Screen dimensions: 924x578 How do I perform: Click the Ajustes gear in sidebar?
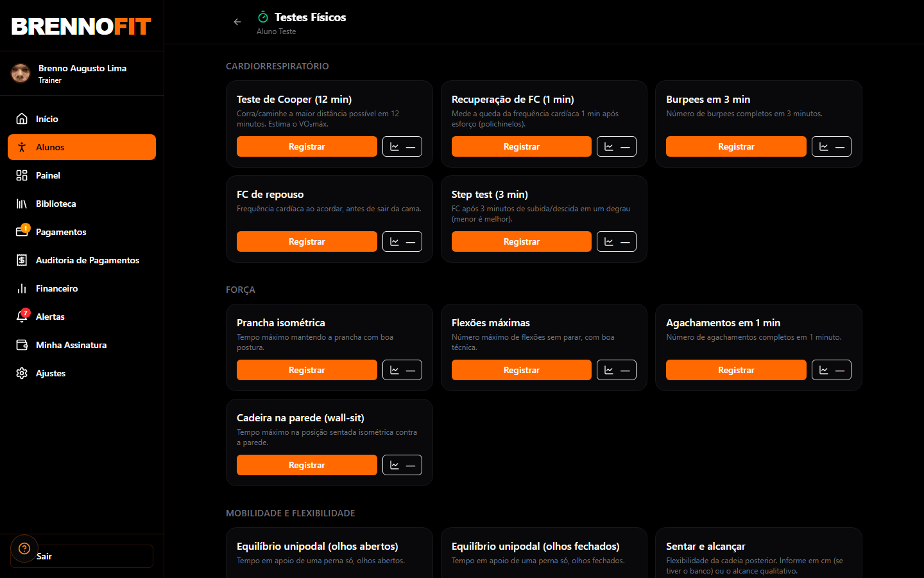(x=22, y=373)
